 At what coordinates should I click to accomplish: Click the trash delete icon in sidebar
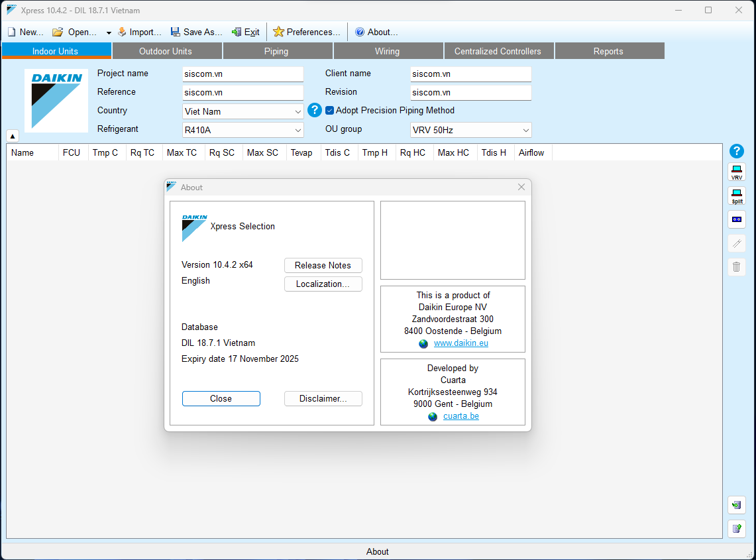[x=736, y=266]
